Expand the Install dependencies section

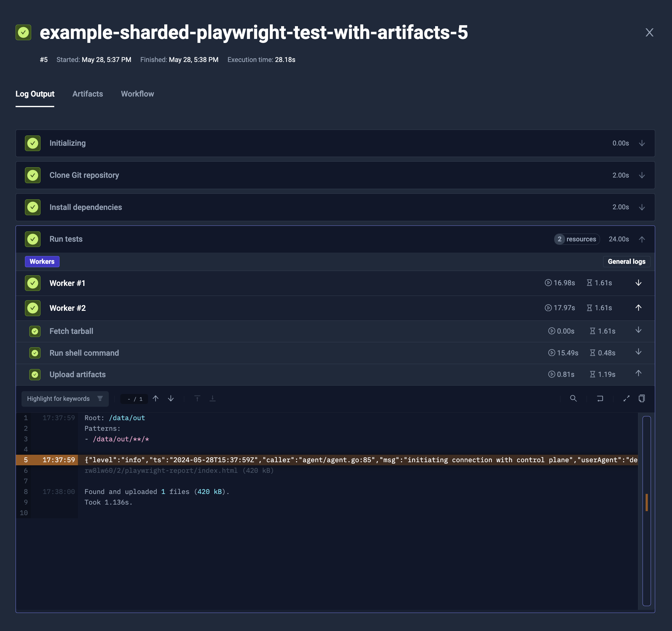642,207
